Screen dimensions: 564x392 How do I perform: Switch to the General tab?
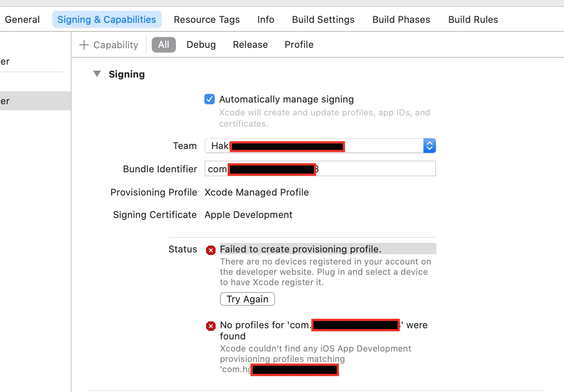tap(22, 20)
